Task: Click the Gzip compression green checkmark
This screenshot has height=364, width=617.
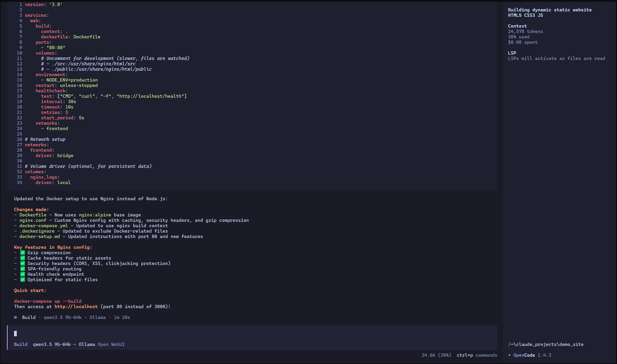Action: tap(23, 253)
